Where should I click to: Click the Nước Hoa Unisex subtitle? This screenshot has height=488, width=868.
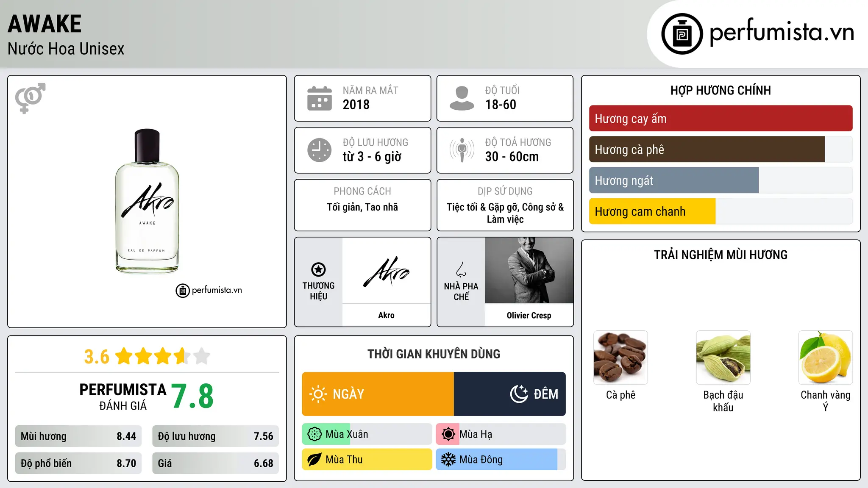pos(66,49)
